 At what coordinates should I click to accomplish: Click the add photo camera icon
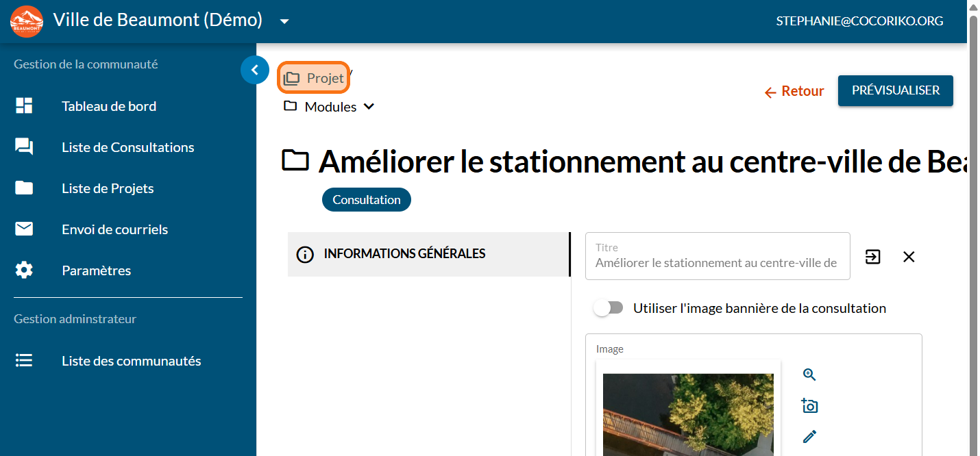click(x=809, y=406)
